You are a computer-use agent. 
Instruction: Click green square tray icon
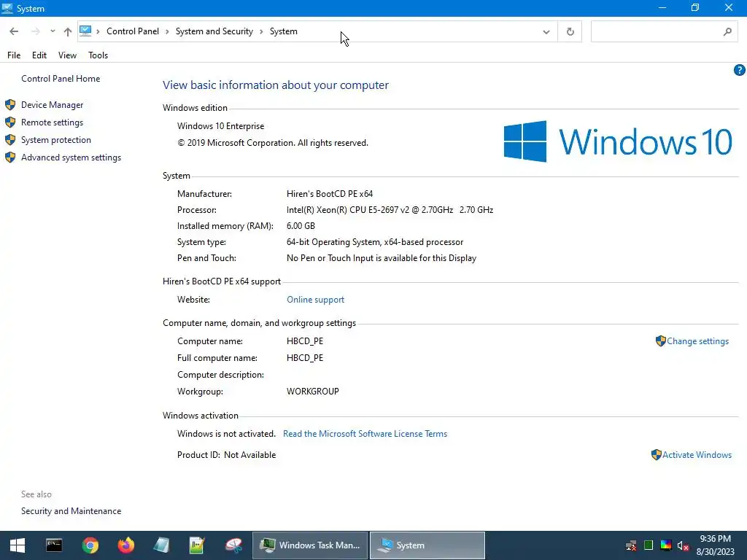(x=649, y=545)
